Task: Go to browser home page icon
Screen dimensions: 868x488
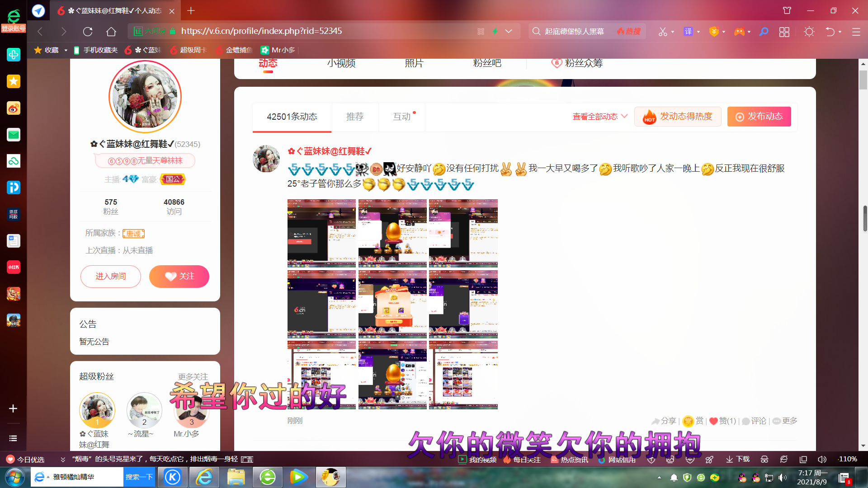Action: click(x=111, y=31)
